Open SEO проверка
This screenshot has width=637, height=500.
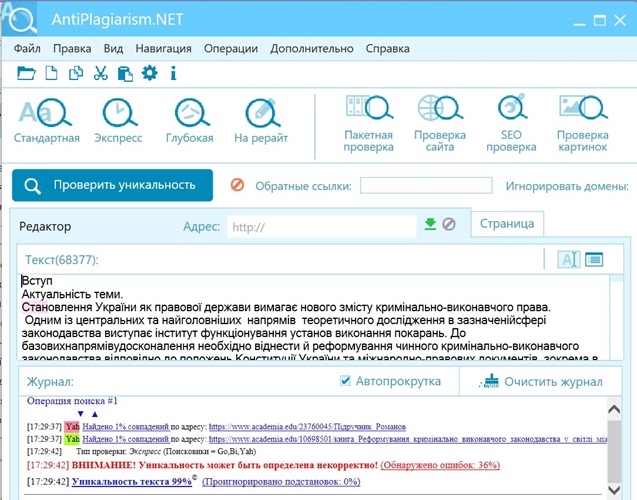click(511, 124)
